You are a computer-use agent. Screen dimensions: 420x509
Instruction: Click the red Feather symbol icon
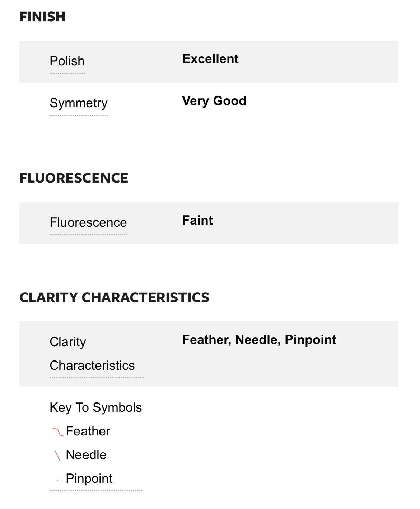(x=57, y=432)
